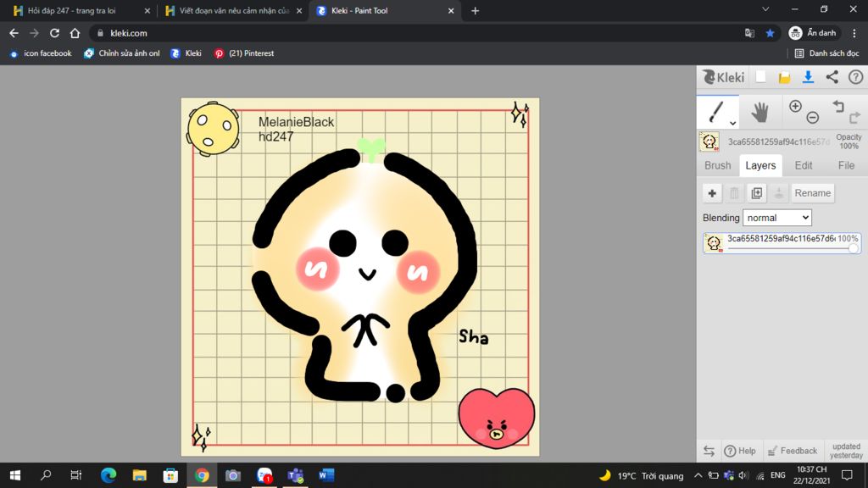The height and width of the screenshot is (488, 868).
Task: Select the 3ca65581259af94c116e57d6 layer row
Action: tap(782, 243)
